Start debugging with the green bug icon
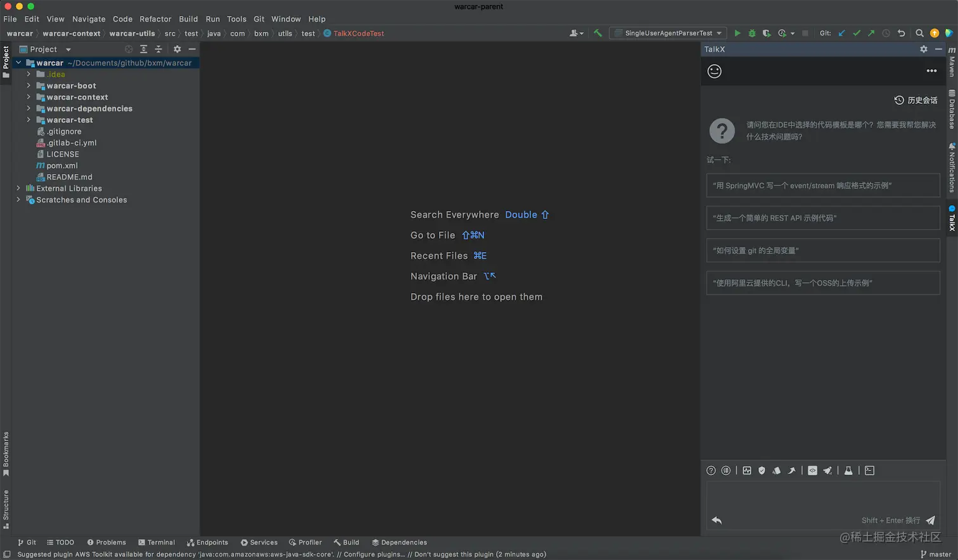Viewport: 958px width, 560px height. pos(751,33)
